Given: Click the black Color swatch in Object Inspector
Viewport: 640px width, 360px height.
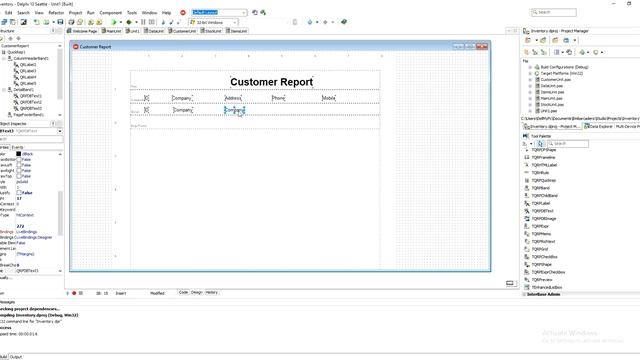Looking at the screenshot, I should click(x=18, y=154).
